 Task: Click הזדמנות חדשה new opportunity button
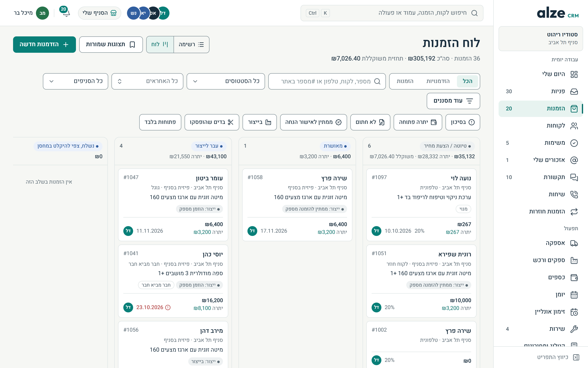tap(45, 45)
